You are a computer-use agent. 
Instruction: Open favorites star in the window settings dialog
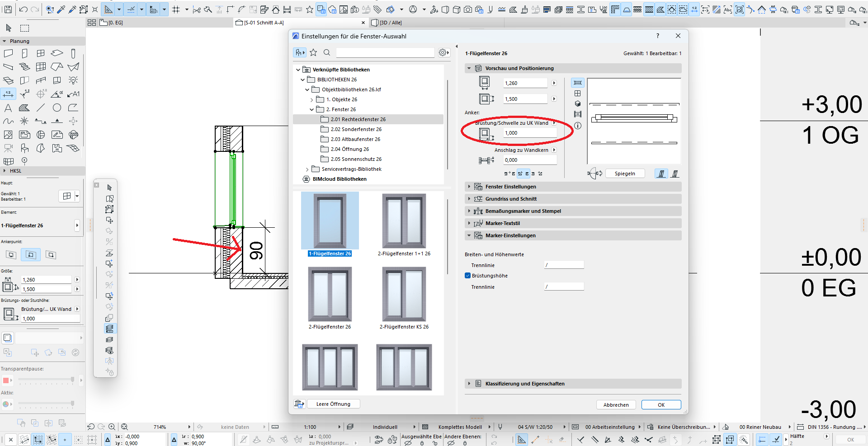click(x=313, y=53)
